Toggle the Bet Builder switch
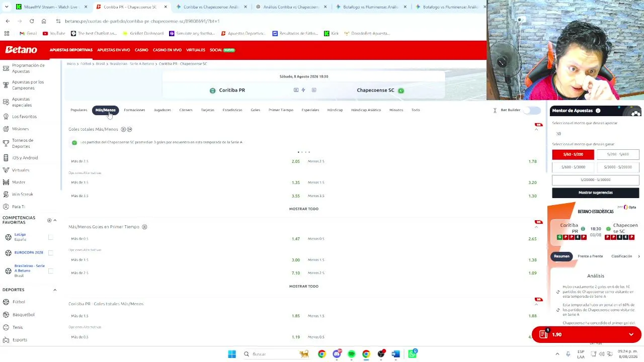Screen dimensions: 644x362 coord(532,110)
